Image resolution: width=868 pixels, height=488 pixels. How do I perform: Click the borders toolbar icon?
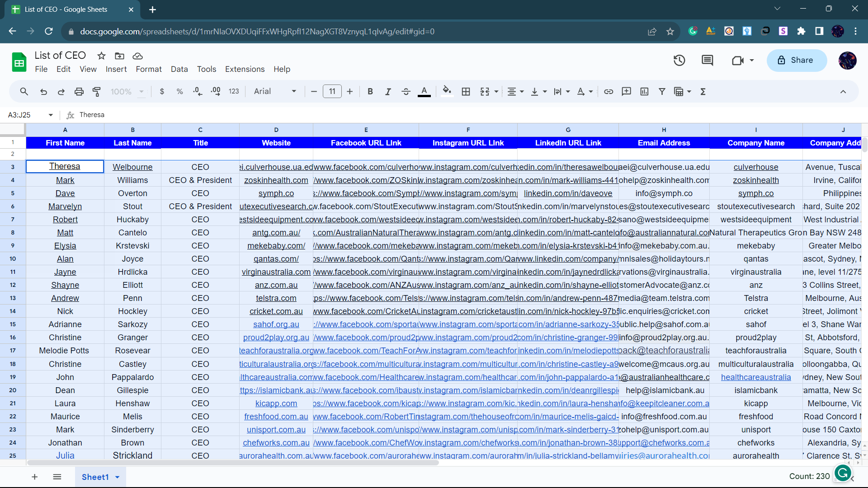(x=466, y=92)
